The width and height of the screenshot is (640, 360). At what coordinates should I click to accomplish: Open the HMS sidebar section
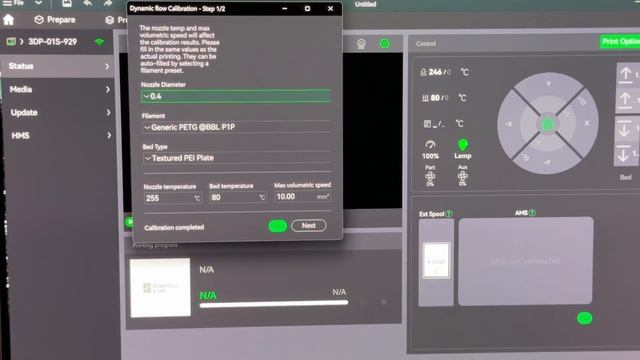pos(58,136)
